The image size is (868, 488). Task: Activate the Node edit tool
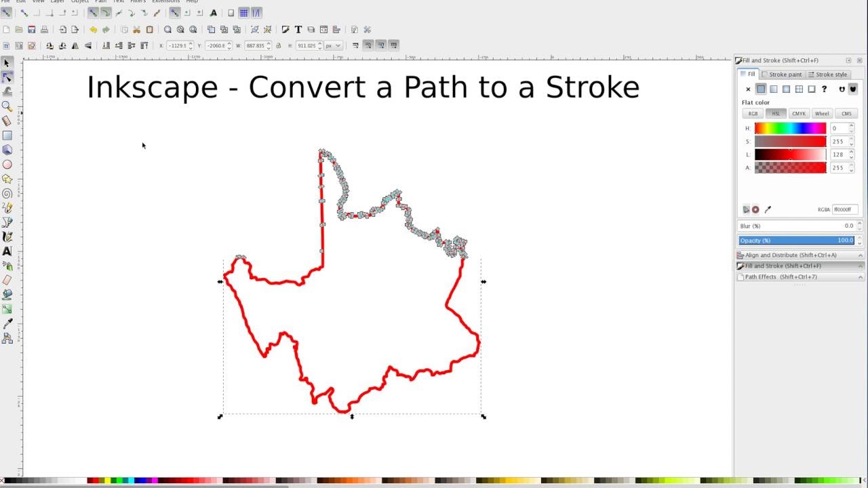click(x=7, y=77)
